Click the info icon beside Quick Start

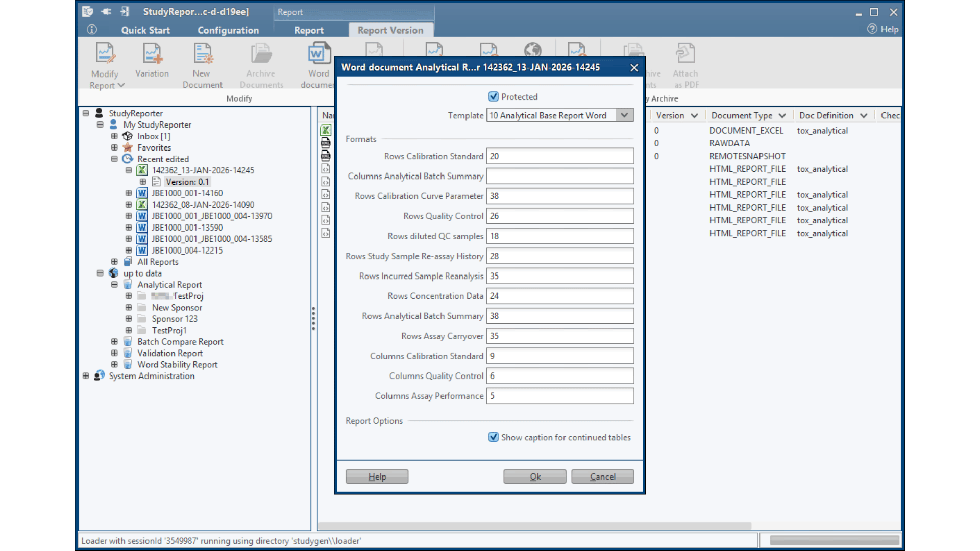(x=92, y=30)
